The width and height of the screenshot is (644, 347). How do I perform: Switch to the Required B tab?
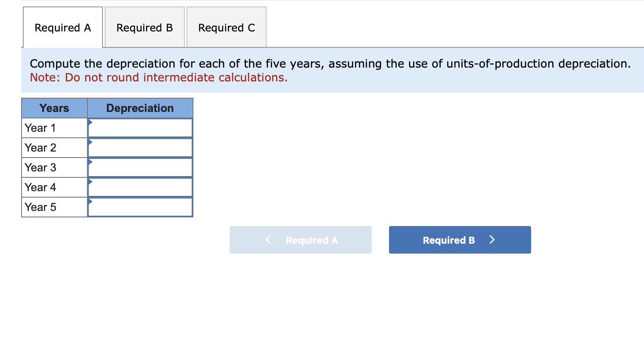tap(144, 27)
